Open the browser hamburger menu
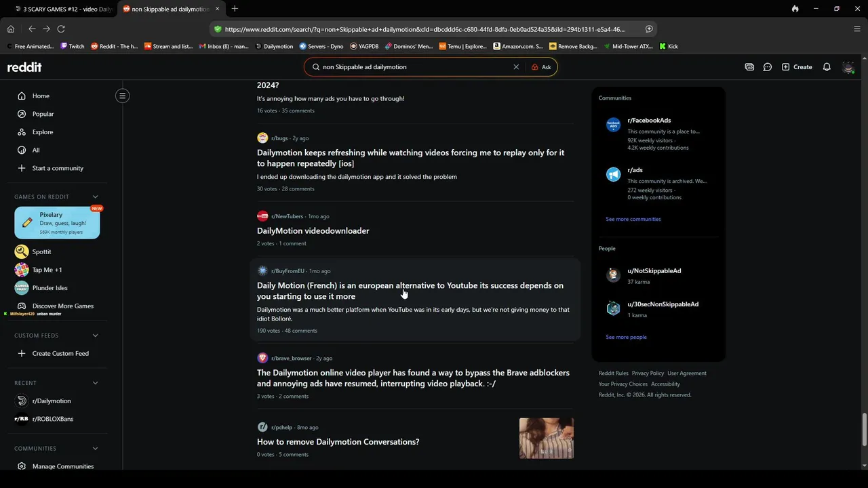Screen dimensions: 868x488 click(x=857, y=29)
